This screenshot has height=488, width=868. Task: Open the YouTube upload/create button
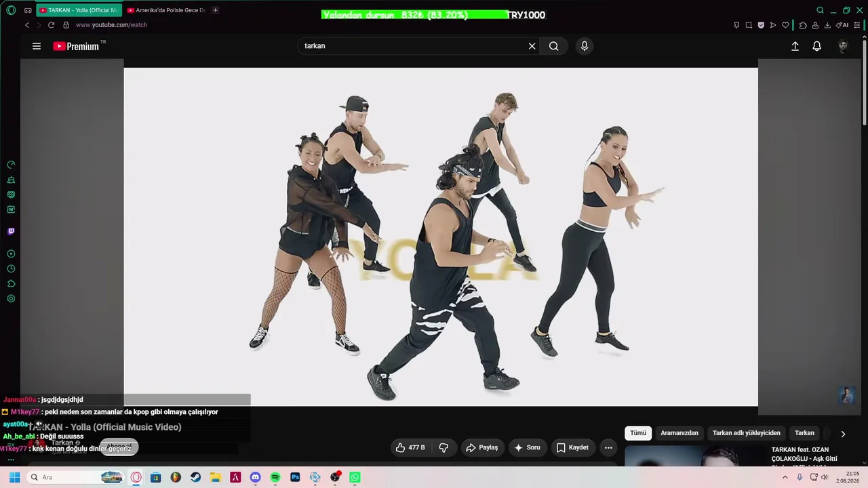pos(795,46)
